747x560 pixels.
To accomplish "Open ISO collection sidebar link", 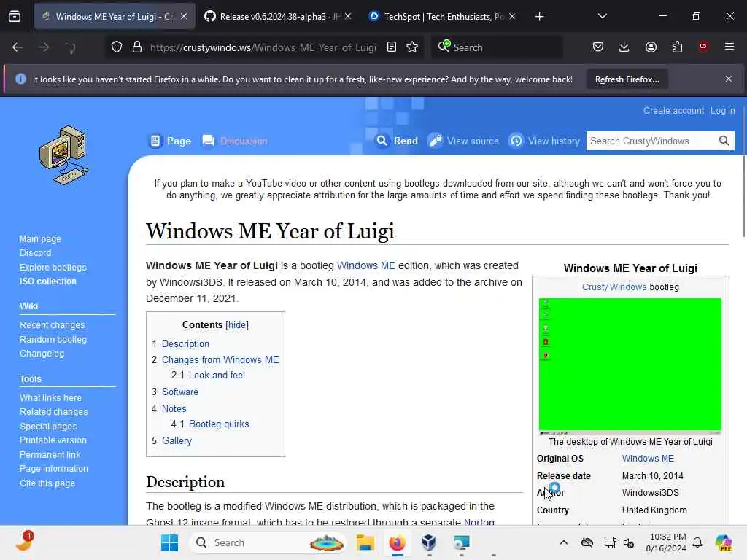I will point(47,281).
